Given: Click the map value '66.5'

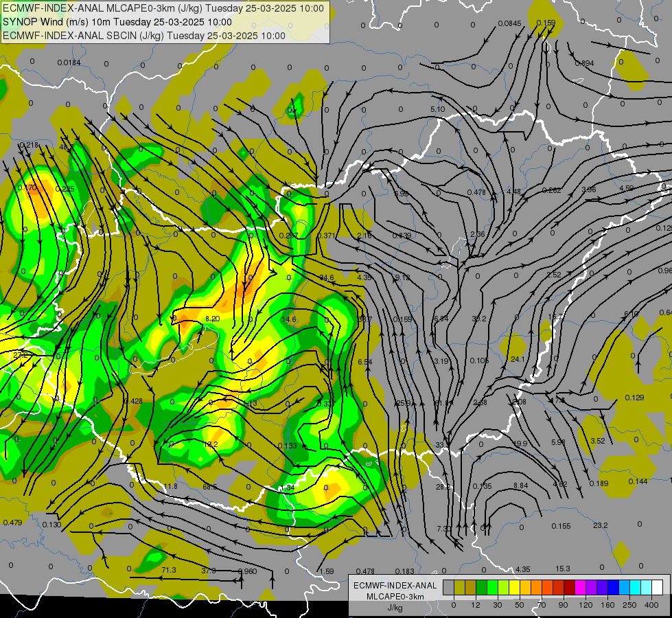Looking at the screenshot, I should tap(209, 488).
